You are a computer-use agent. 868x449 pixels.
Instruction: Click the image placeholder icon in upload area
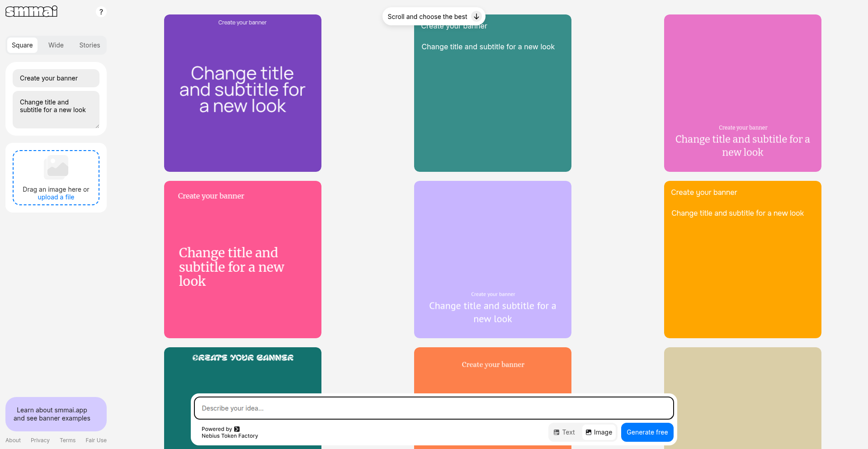tap(56, 167)
